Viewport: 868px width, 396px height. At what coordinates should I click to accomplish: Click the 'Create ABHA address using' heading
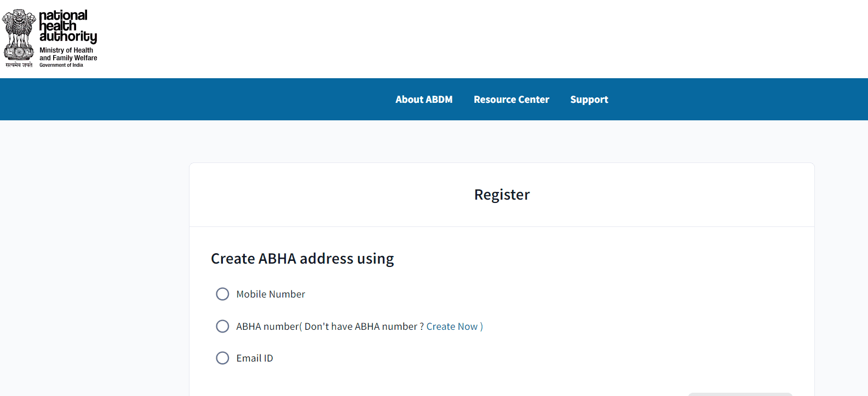tap(302, 258)
